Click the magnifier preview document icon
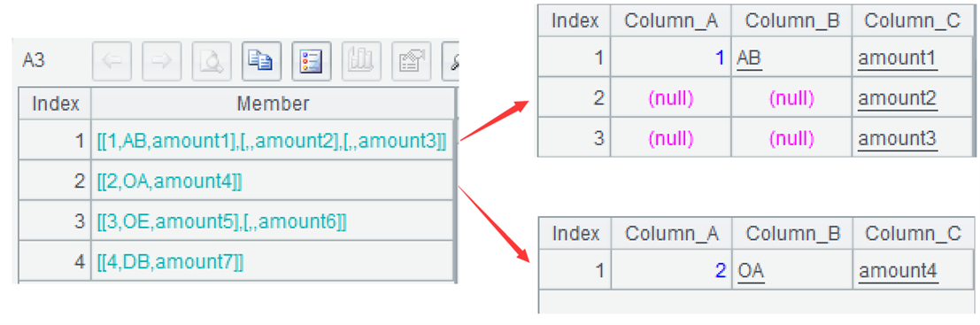 coord(212,61)
